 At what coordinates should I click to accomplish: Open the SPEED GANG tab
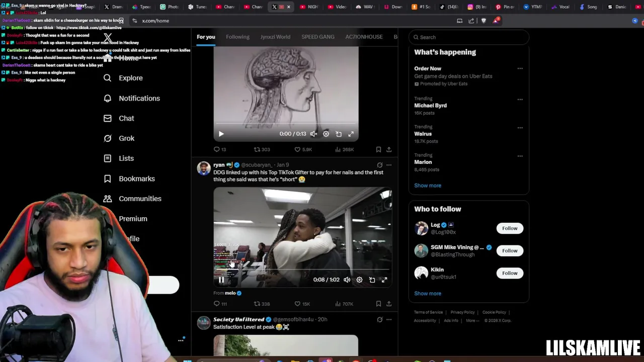(318, 37)
